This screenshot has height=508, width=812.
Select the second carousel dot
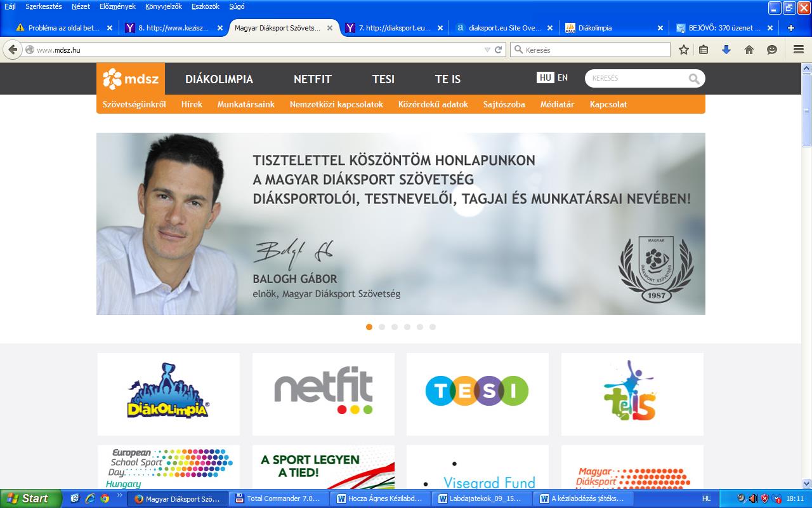pyautogui.click(x=382, y=327)
